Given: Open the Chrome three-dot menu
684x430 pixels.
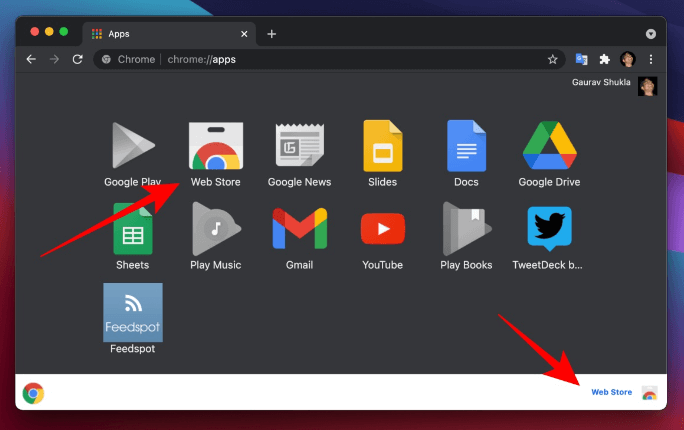Looking at the screenshot, I should coord(651,59).
